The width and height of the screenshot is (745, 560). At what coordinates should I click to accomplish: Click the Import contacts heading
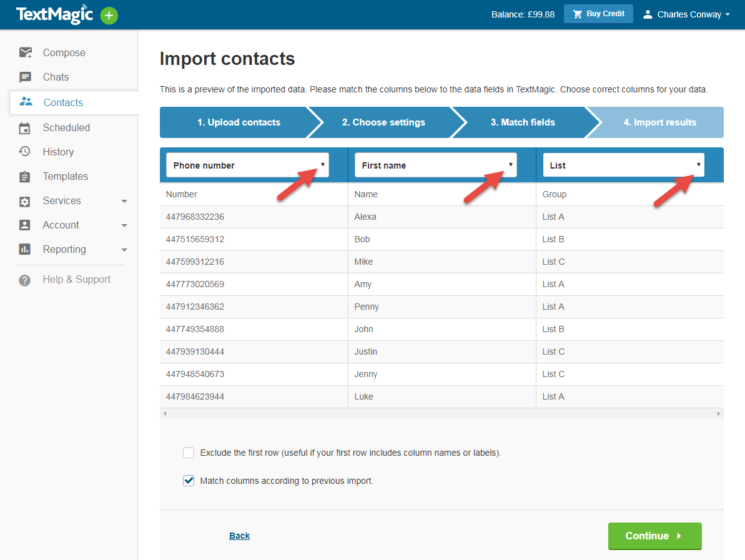[x=227, y=59]
